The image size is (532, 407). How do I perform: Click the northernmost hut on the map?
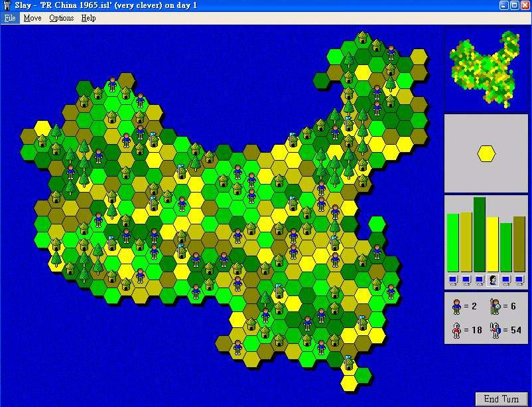pos(363,37)
